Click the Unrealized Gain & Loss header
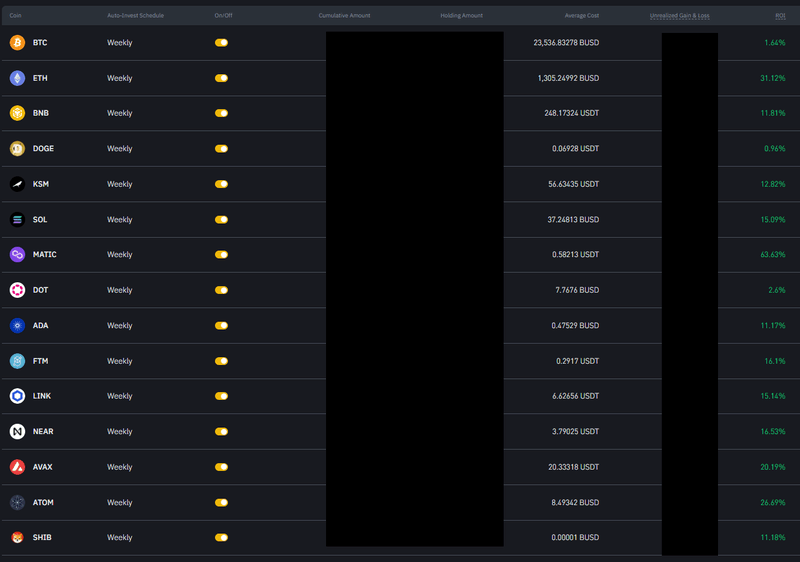 (x=680, y=15)
